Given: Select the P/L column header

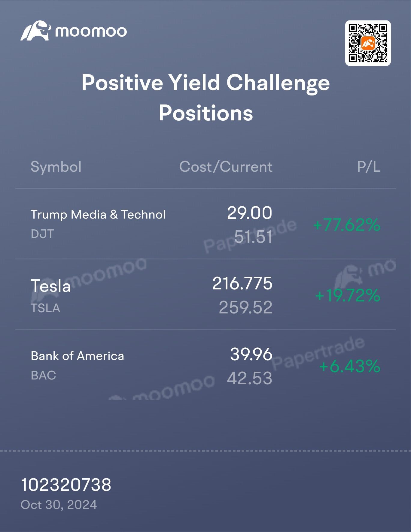Looking at the screenshot, I should click(369, 167).
